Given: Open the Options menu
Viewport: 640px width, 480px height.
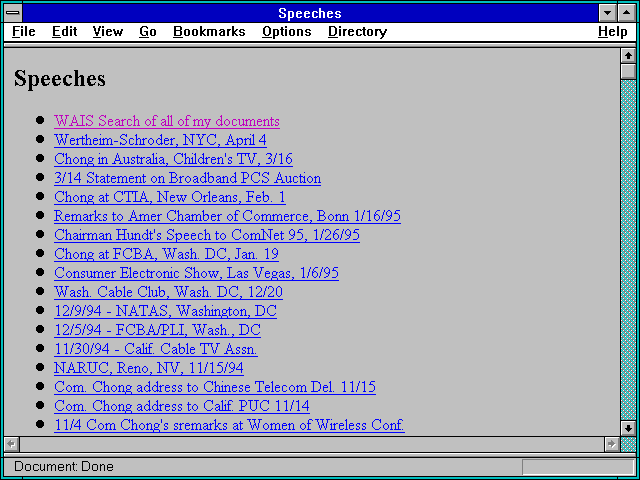Looking at the screenshot, I should tap(287, 31).
